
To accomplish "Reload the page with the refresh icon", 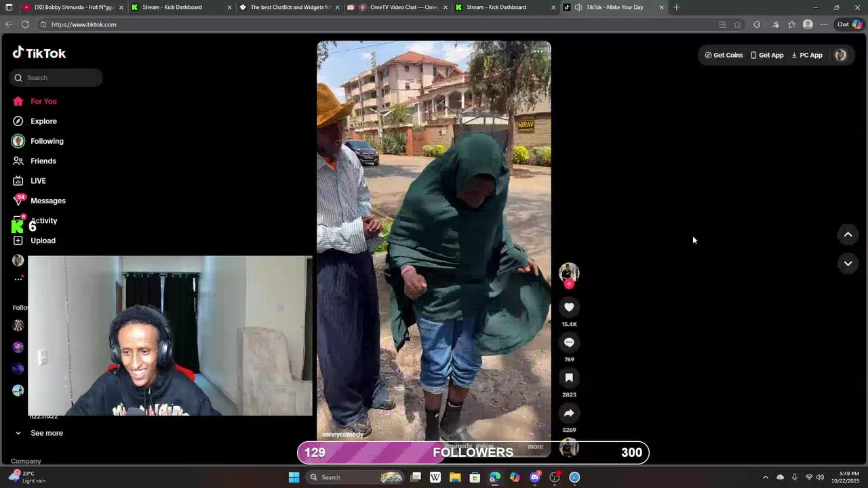I will [25, 24].
